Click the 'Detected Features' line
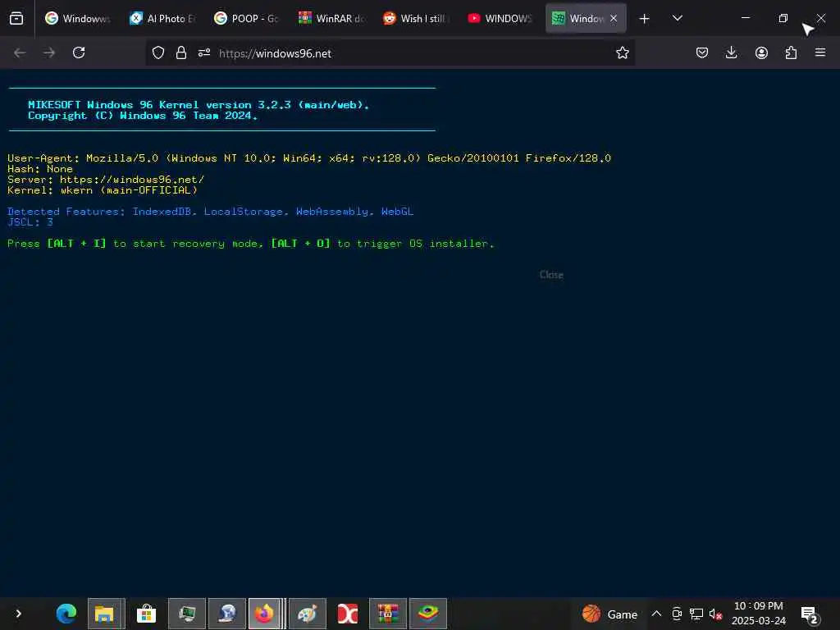Screen dimensions: 840x630 pos(211,212)
